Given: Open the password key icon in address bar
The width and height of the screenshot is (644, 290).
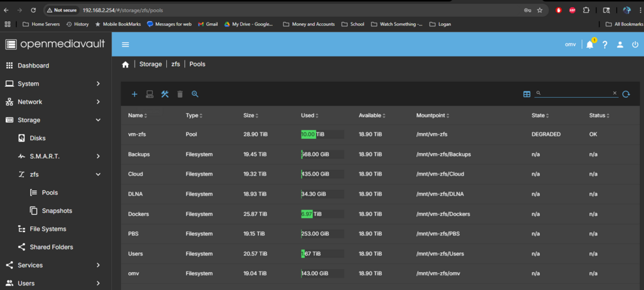Looking at the screenshot, I should click(x=527, y=10).
